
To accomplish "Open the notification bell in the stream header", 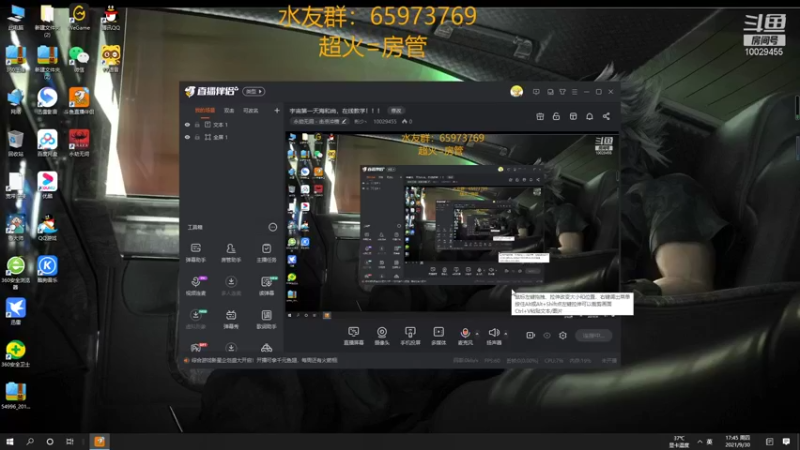I will (589, 116).
